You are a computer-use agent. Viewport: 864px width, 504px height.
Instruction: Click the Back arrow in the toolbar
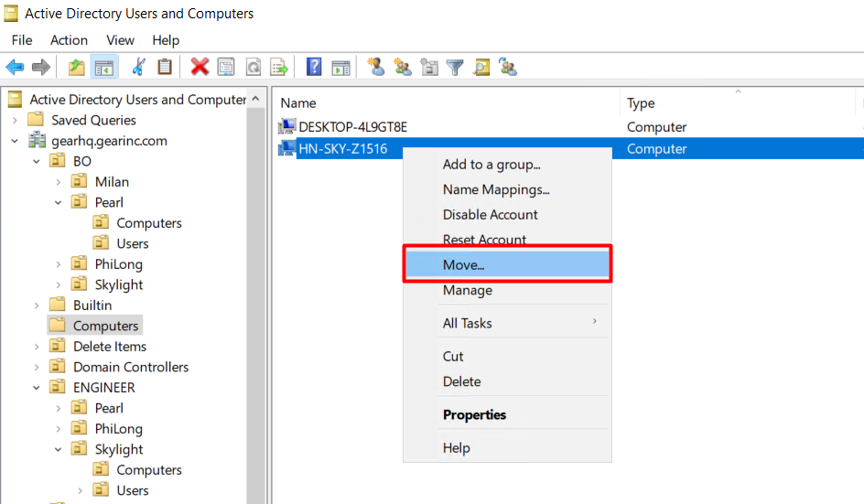[x=15, y=67]
